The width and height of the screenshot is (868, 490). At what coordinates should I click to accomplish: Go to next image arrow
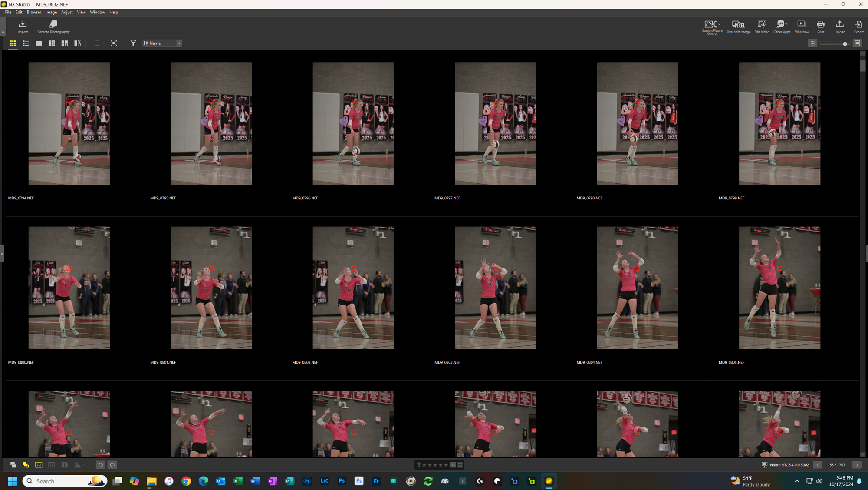click(857, 465)
